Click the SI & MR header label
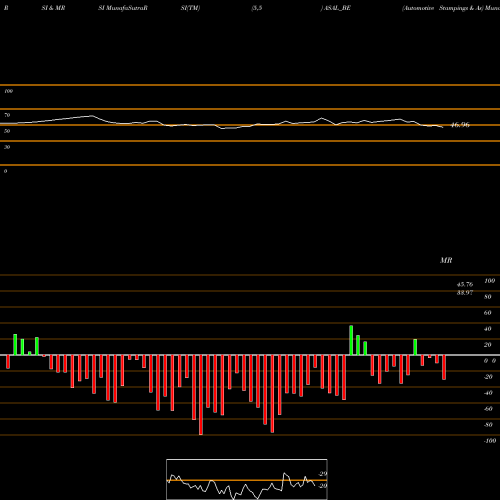500x500 pixels. pos(53,8)
